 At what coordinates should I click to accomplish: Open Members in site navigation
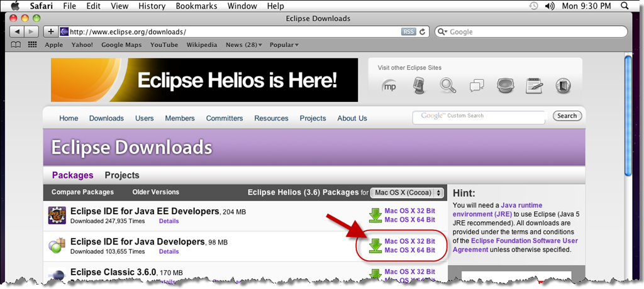tap(180, 118)
